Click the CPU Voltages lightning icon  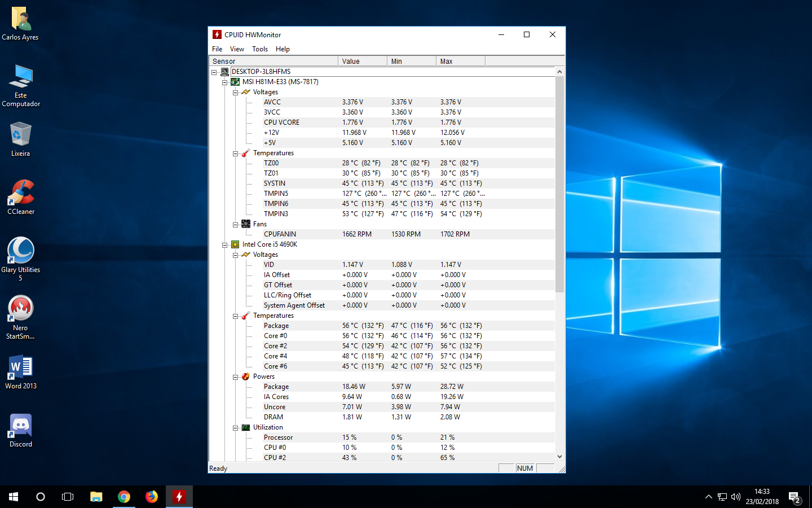click(246, 255)
